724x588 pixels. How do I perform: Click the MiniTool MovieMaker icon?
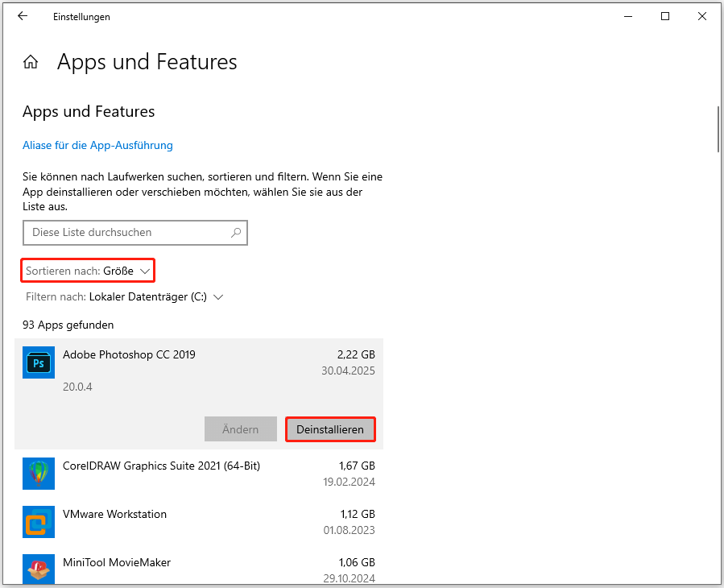(x=39, y=569)
